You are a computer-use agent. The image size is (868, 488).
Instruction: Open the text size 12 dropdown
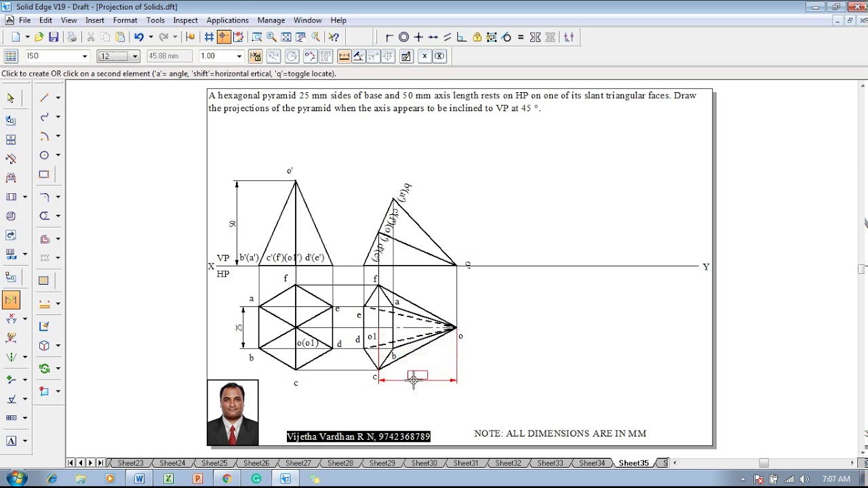point(135,56)
